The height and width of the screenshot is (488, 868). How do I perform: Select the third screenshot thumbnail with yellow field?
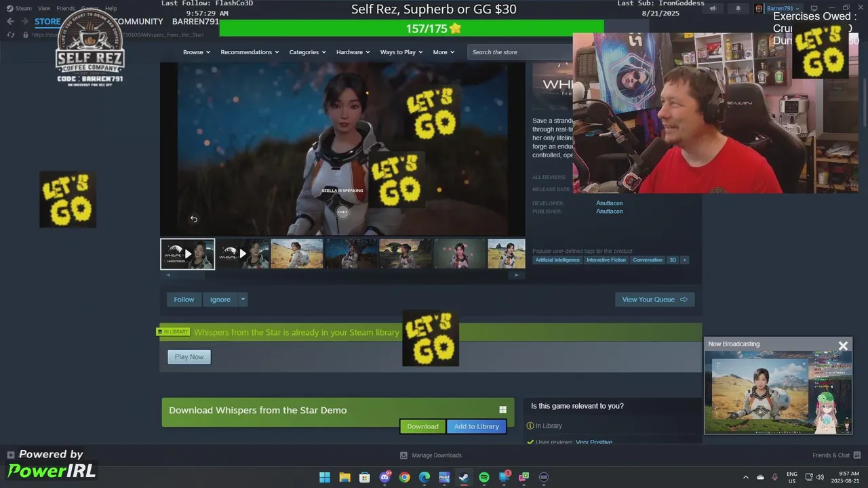(x=297, y=254)
